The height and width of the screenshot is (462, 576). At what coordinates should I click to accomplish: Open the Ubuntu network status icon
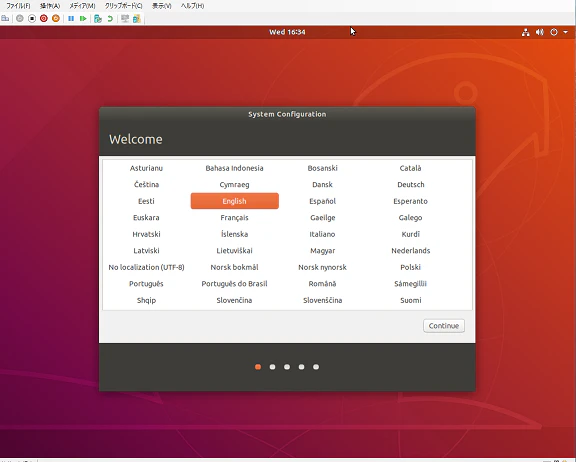526,32
